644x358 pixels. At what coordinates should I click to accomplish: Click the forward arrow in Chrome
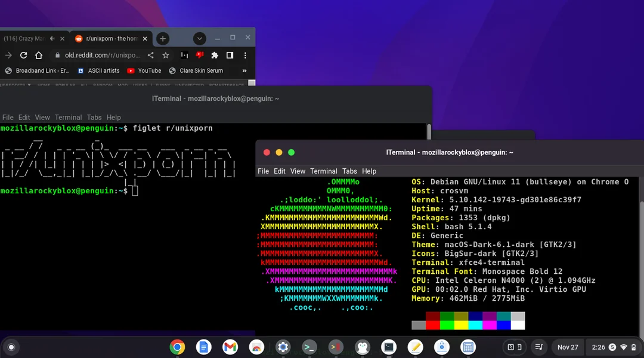[x=8, y=55]
